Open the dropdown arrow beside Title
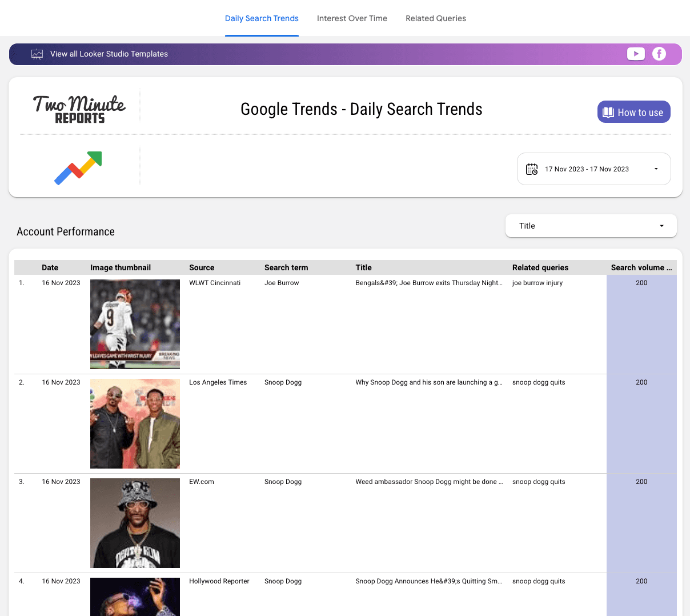Image resolution: width=690 pixels, height=616 pixels. 661,226
